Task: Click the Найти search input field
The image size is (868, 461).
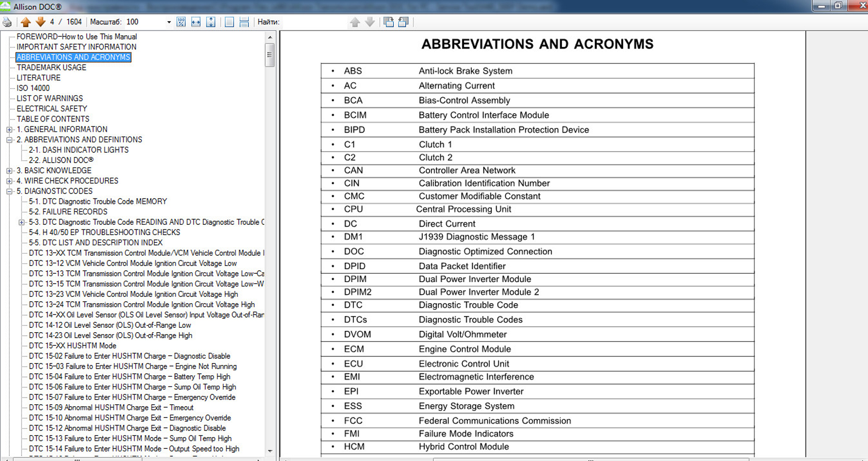Action: click(313, 22)
